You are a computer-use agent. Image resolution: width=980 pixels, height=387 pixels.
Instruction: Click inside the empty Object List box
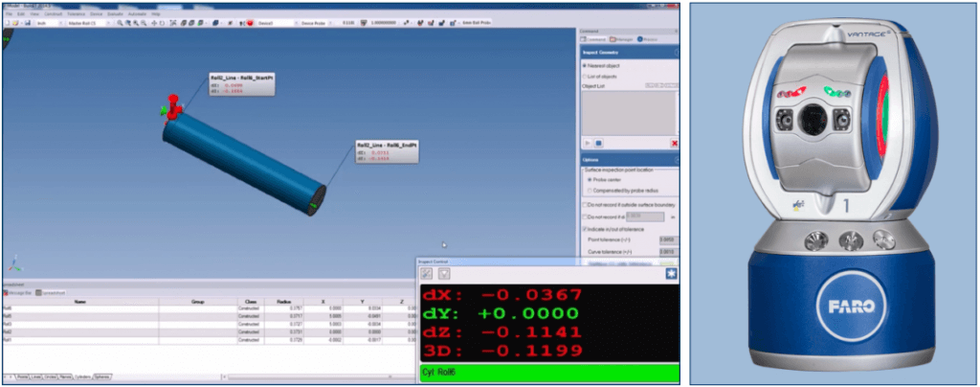[628, 112]
